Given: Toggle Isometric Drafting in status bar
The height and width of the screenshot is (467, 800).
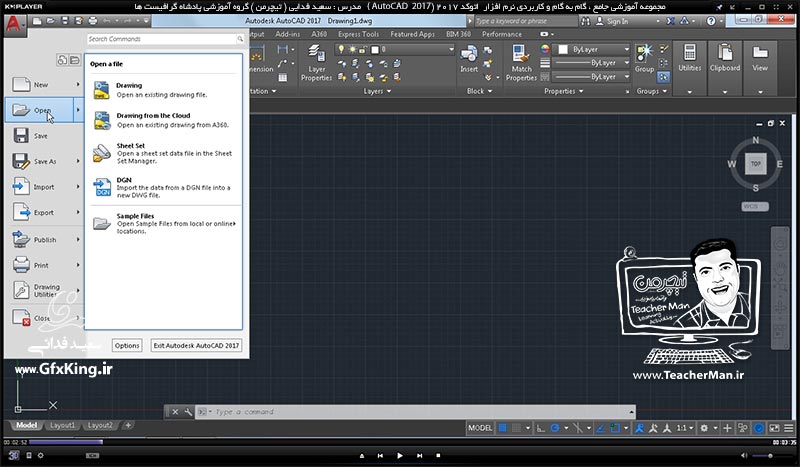Looking at the screenshot, I should (x=578, y=428).
